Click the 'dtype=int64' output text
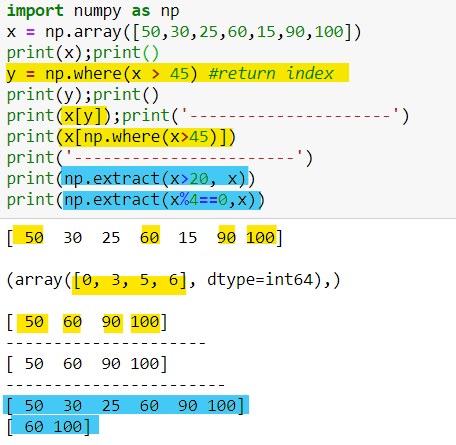 tap(260, 280)
